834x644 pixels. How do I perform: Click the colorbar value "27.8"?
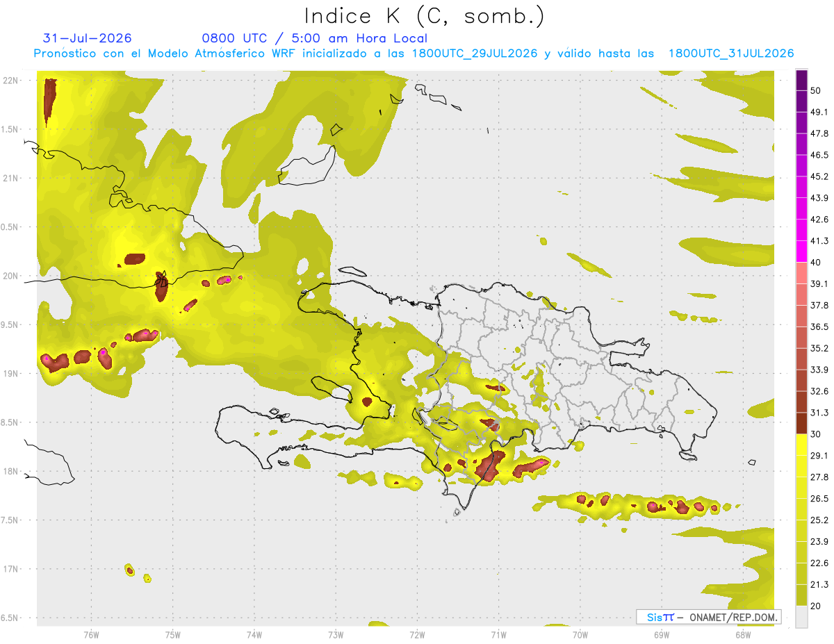(x=819, y=477)
